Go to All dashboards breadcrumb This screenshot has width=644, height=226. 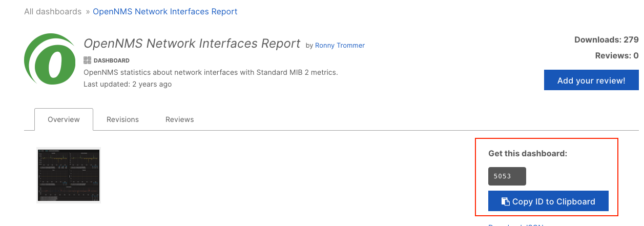pos(53,11)
